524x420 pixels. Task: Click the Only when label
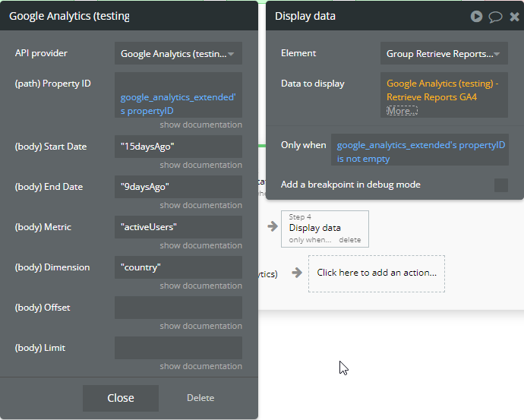coord(304,145)
